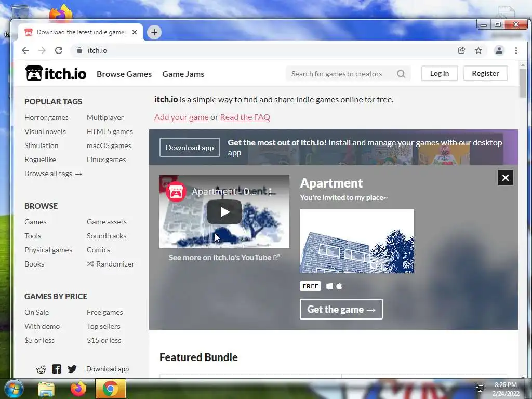Open the Browse Games menu

click(x=124, y=74)
